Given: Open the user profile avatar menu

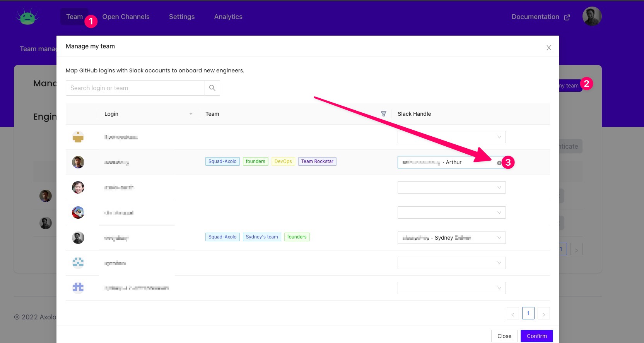Looking at the screenshot, I should tap(591, 17).
